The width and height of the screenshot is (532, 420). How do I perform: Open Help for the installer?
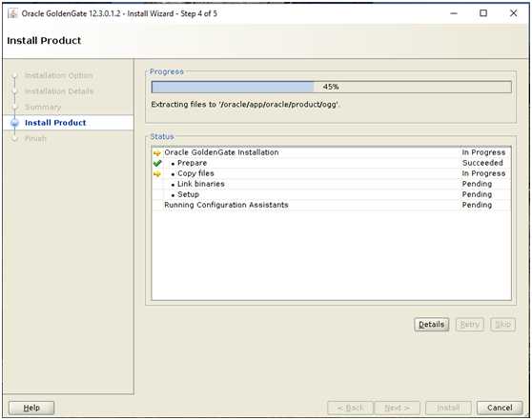point(31,408)
